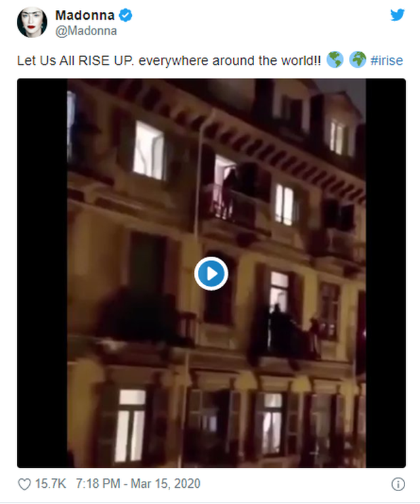Open the tweet info icon
The width and height of the screenshot is (420, 504).
click(398, 484)
